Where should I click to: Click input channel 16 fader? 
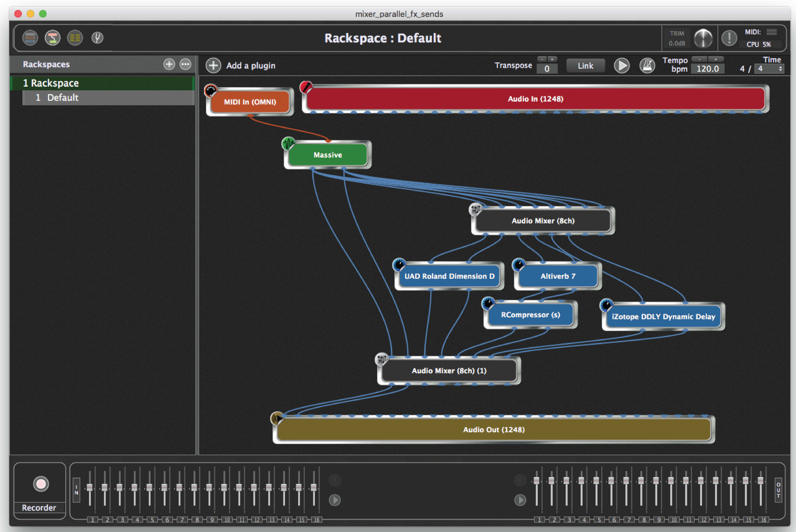314,488
